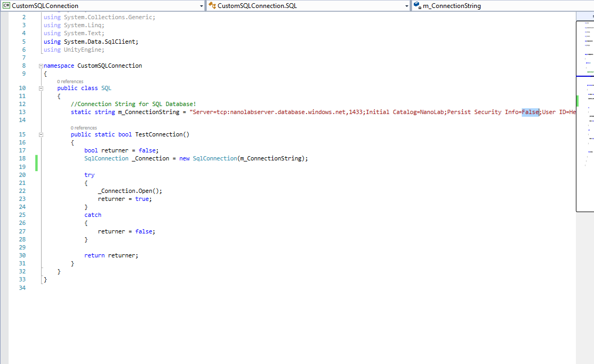Screen dimensions: 594x364
Task: Click the minimap scrollbar on the right edge
Action: point(585,112)
